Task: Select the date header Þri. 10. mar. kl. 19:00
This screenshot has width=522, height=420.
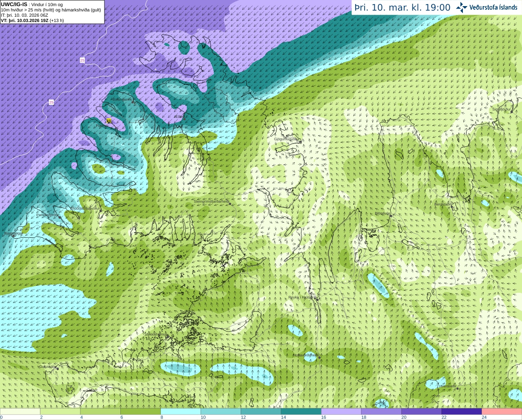Action: [403, 7]
